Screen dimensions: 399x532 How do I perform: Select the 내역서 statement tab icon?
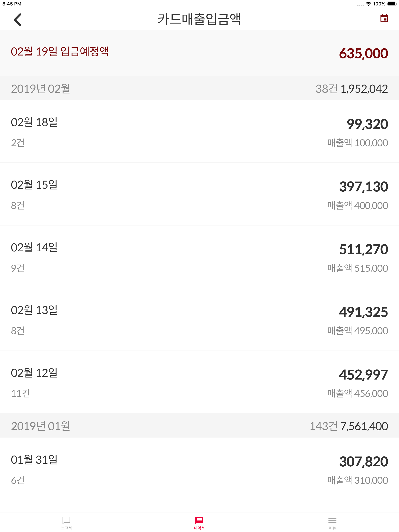pyautogui.click(x=199, y=522)
